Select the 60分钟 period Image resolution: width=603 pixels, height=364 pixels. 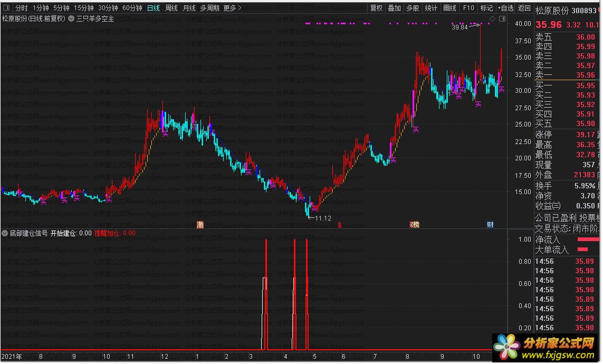[132, 8]
